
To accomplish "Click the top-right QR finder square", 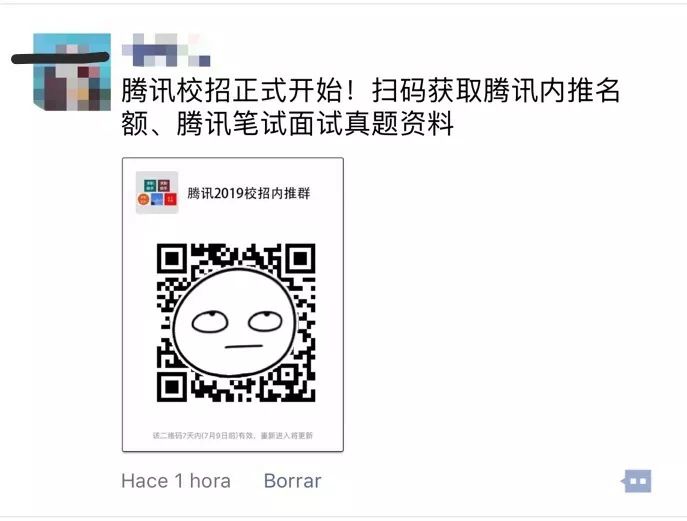I will tap(300, 259).
